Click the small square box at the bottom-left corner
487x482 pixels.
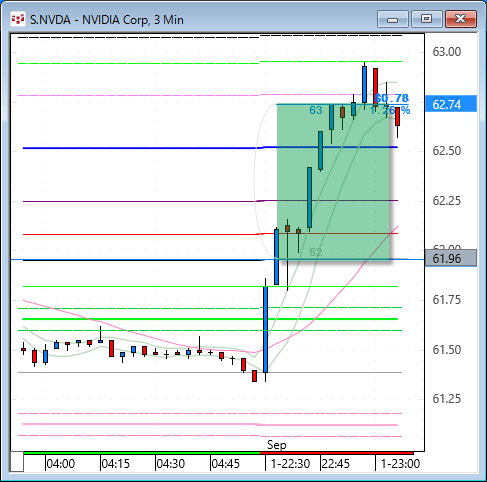(16, 462)
